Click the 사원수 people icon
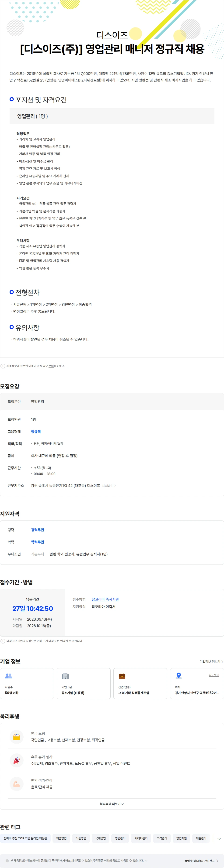Viewport: 224px width, 868px height. [x=9, y=676]
